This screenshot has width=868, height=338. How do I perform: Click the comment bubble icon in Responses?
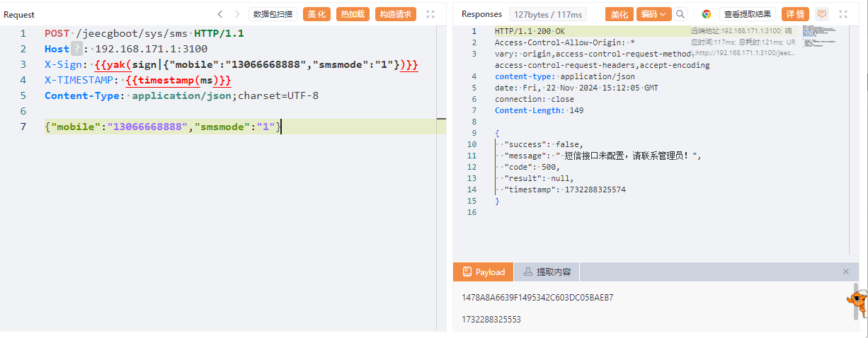coord(822,14)
